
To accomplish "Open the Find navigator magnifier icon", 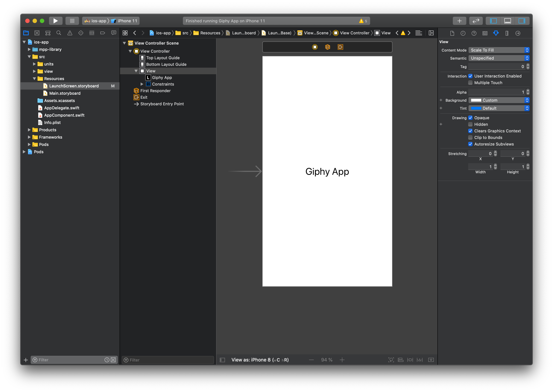I will (59, 33).
